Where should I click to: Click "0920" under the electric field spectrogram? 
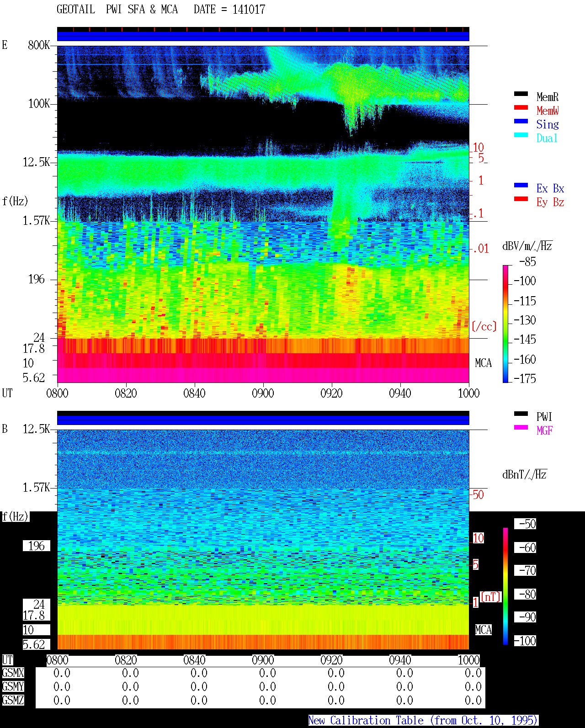(x=331, y=393)
